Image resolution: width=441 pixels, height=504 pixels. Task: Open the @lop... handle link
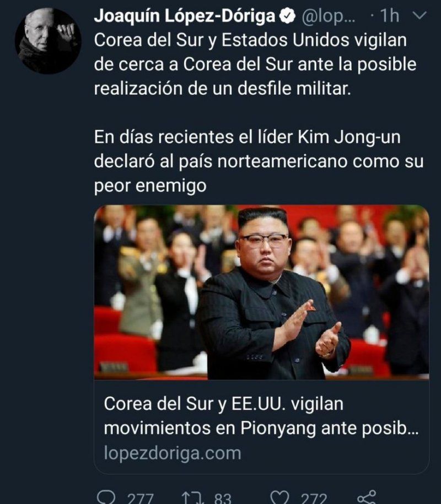point(328,17)
